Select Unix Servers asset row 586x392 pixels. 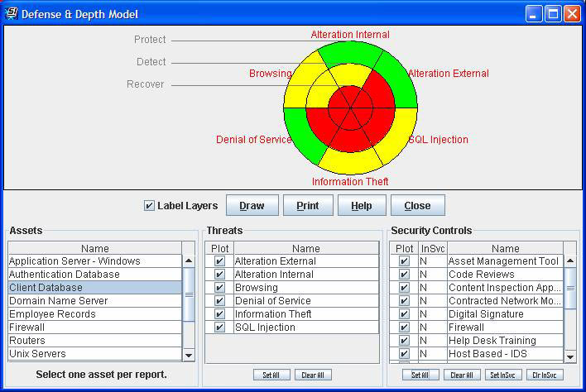click(x=95, y=354)
